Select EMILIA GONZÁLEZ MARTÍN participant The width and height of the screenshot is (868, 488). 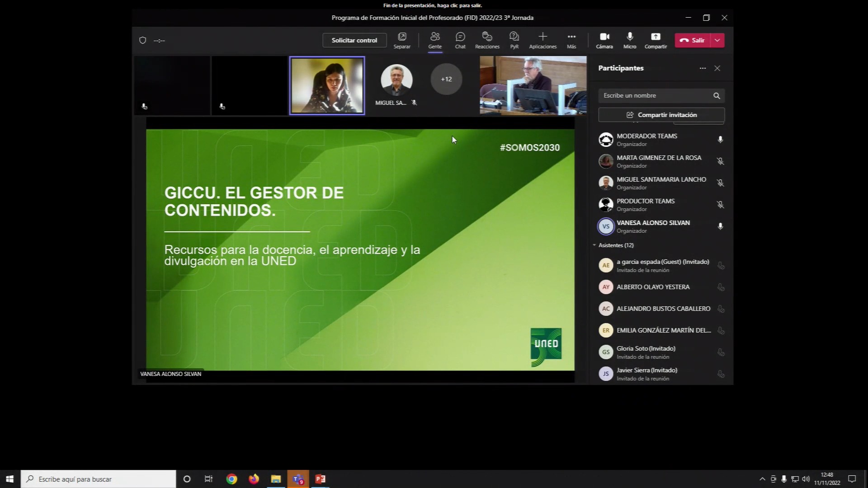pyautogui.click(x=661, y=330)
